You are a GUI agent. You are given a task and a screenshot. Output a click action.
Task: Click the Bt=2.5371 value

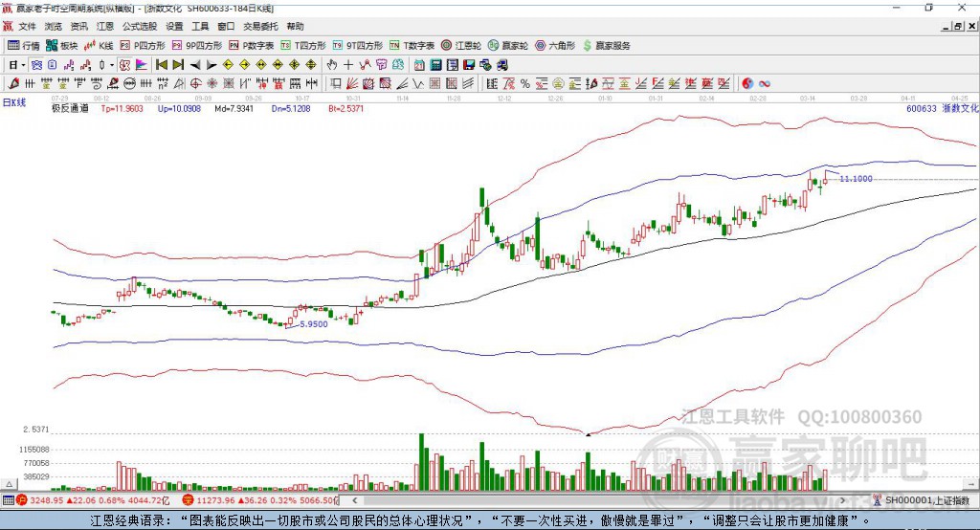pyautogui.click(x=345, y=108)
